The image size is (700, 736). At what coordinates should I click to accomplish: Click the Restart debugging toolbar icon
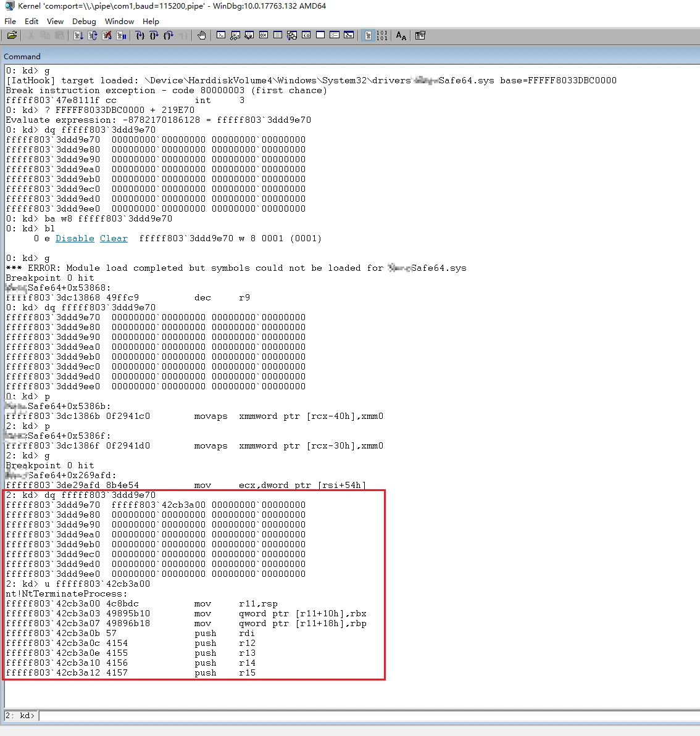pos(93,35)
